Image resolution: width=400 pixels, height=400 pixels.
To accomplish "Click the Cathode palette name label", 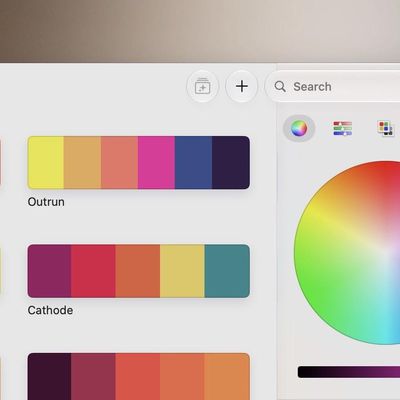I will pyautogui.click(x=50, y=310).
